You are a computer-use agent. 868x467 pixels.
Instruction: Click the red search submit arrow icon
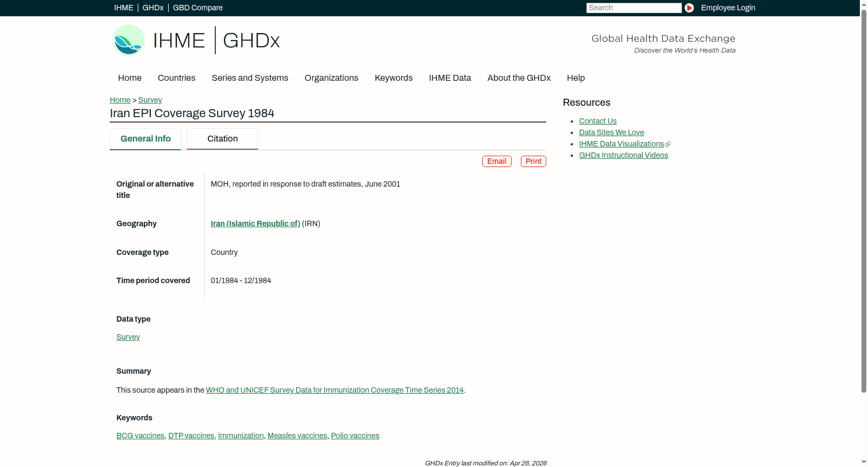689,8
